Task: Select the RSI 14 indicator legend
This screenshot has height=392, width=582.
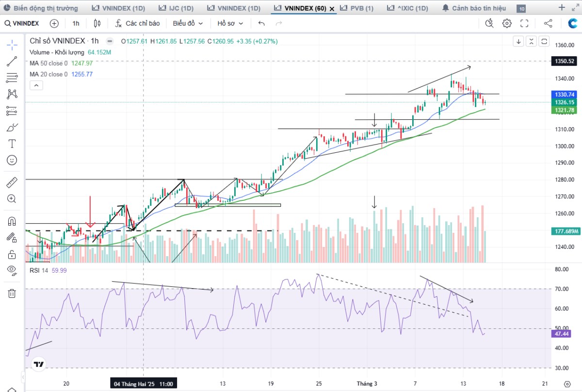Action: click(x=38, y=271)
